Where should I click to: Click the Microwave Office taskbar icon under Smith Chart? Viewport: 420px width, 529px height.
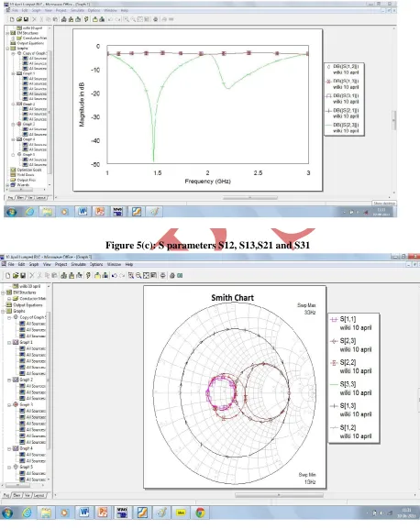click(x=122, y=512)
